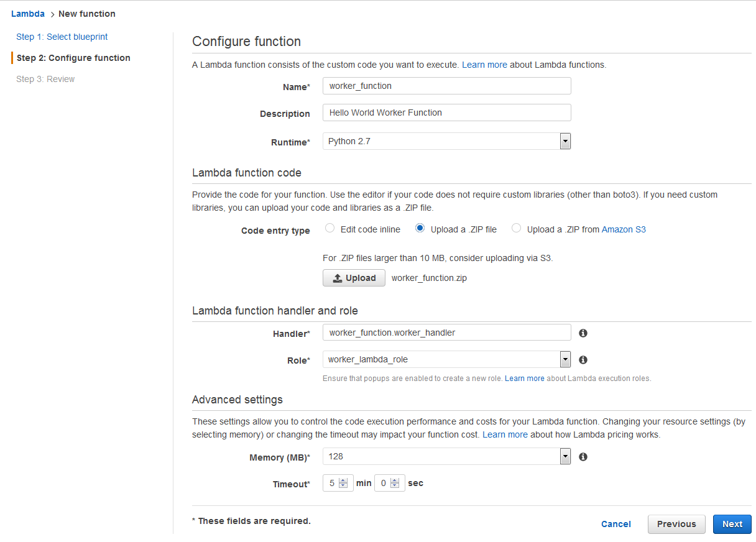The image size is (756, 542).
Task: Open Step 3: Review in sidebar
Action: point(45,79)
